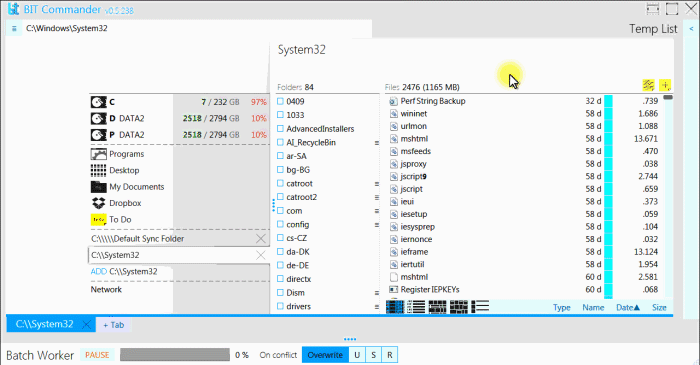
Task: Check the drivers folder checkbox
Action: [280, 306]
